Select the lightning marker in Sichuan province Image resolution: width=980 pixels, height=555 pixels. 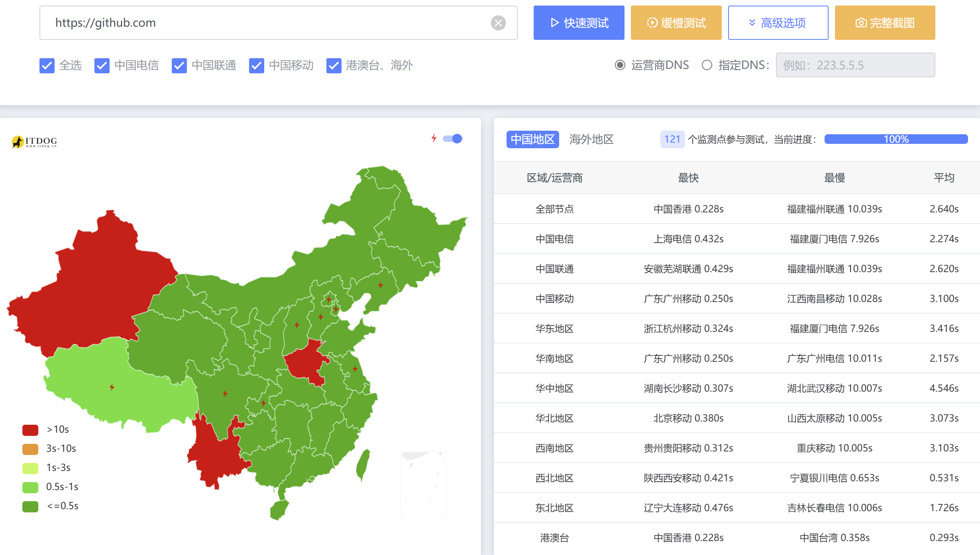pyautogui.click(x=225, y=393)
